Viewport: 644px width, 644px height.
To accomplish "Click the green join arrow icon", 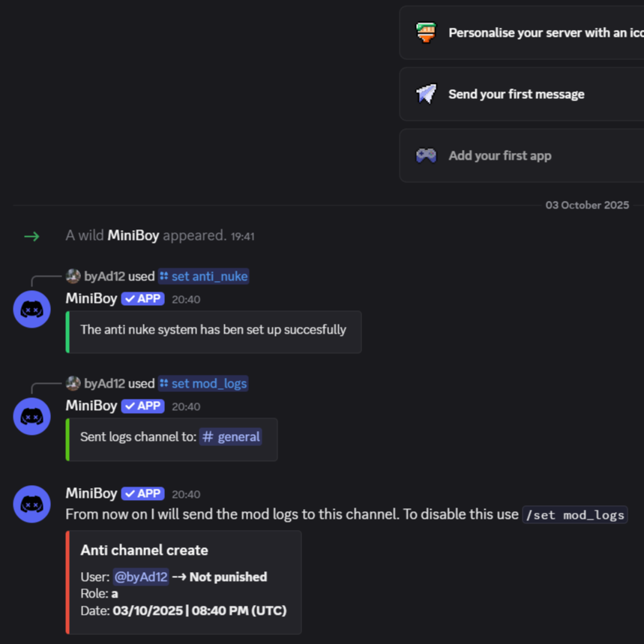I will [x=31, y=236].
